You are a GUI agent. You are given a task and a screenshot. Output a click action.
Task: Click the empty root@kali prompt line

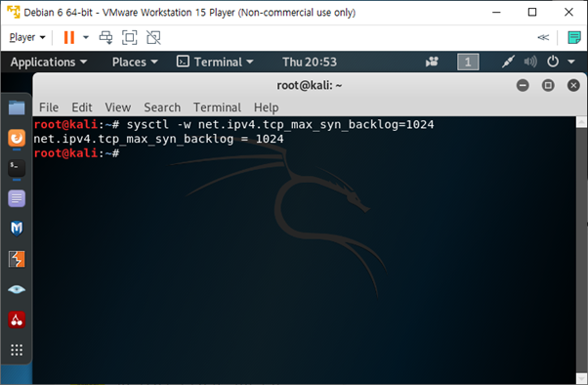pos(76,153)
